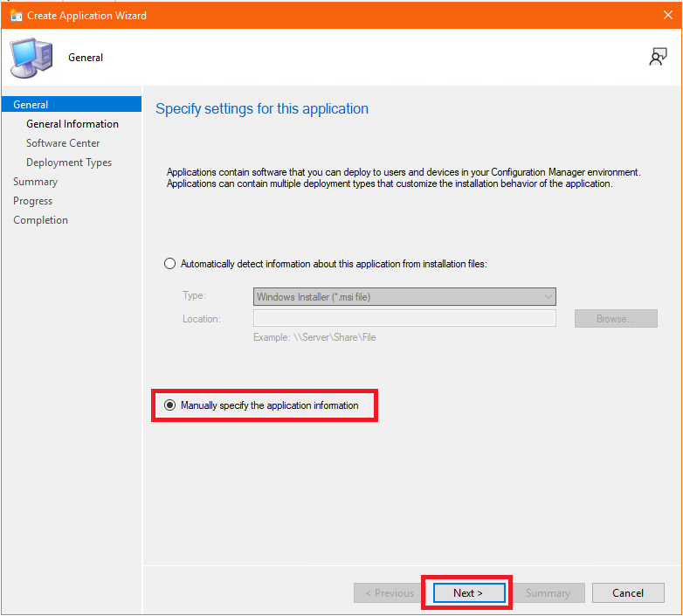This screenshot has width=683, height=616.
Task: Choose Automatically detect information radio option
Action: (x=170, y=263)
